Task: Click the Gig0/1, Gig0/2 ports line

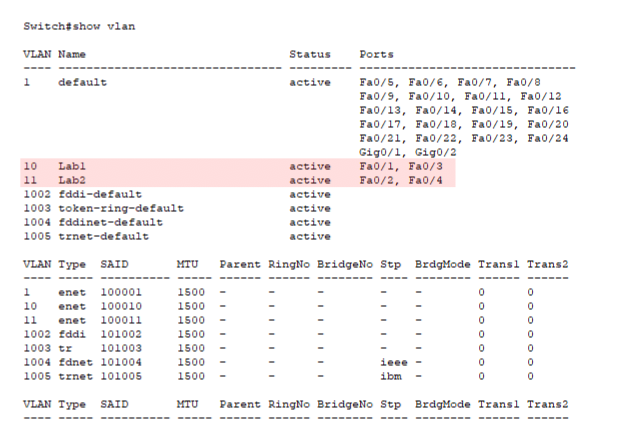Action: point(407,152)
